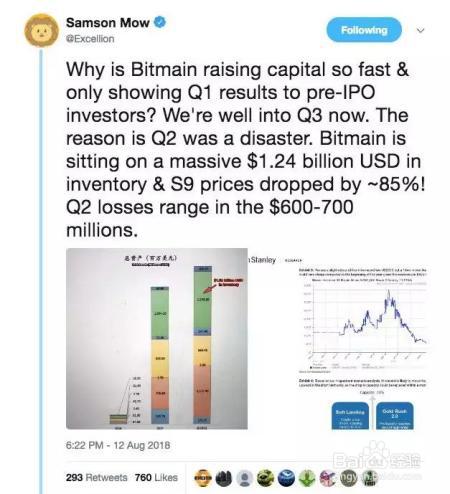Open the default gray silhouette liker avatar
This screenshot has width=450, height=494.
245,478
